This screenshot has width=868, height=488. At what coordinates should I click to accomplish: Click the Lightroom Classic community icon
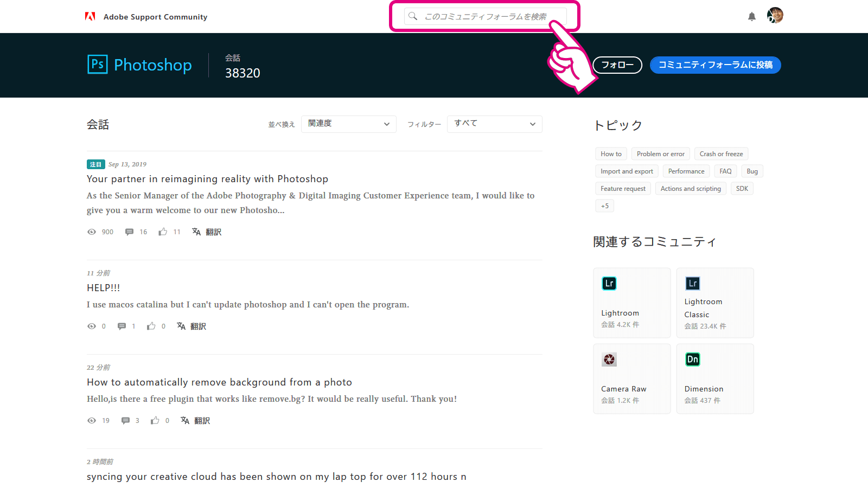[693, 284]
